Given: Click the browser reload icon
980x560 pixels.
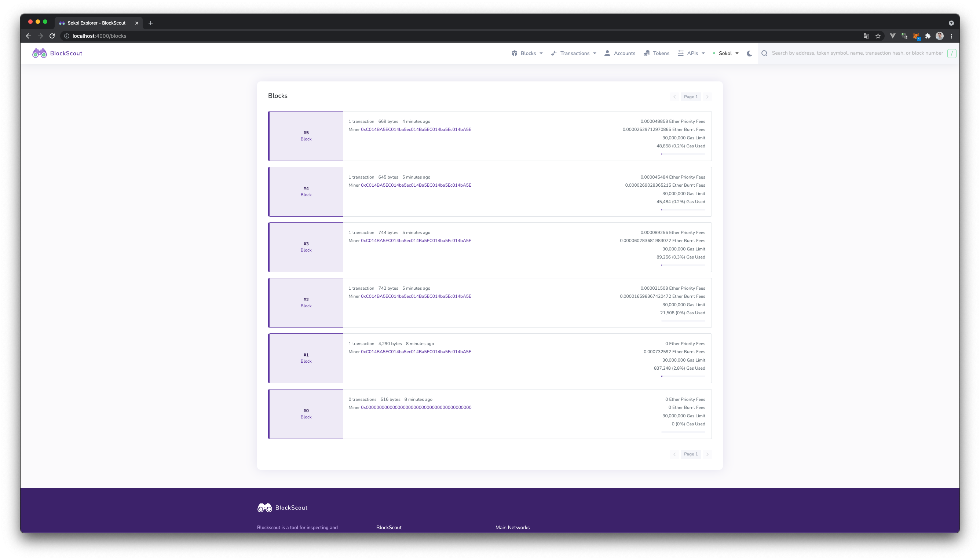Looking at the screenshot, I should point(52,36).
